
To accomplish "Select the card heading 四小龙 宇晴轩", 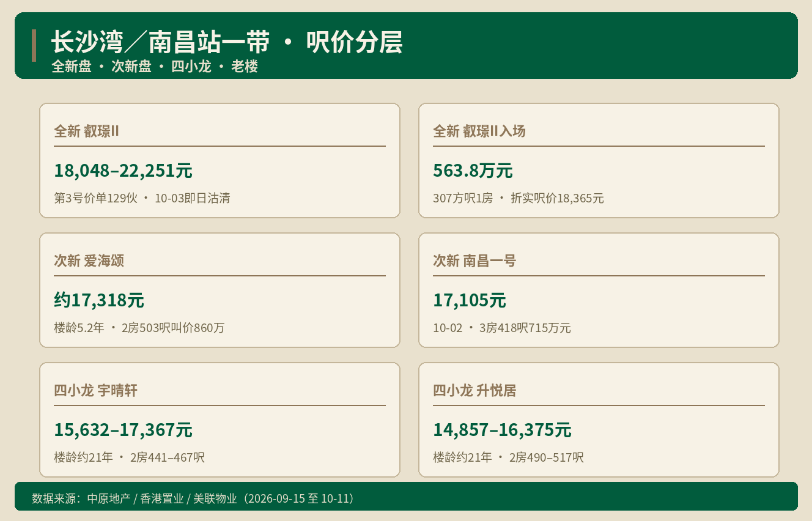I will tap(96, 390).
